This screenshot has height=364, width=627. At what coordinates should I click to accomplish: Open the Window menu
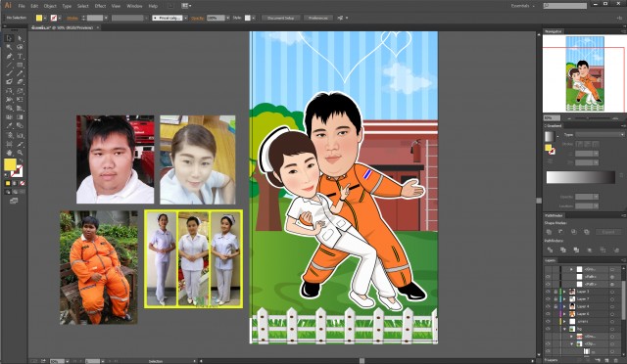pyautogui.click(x=134, y=6)
